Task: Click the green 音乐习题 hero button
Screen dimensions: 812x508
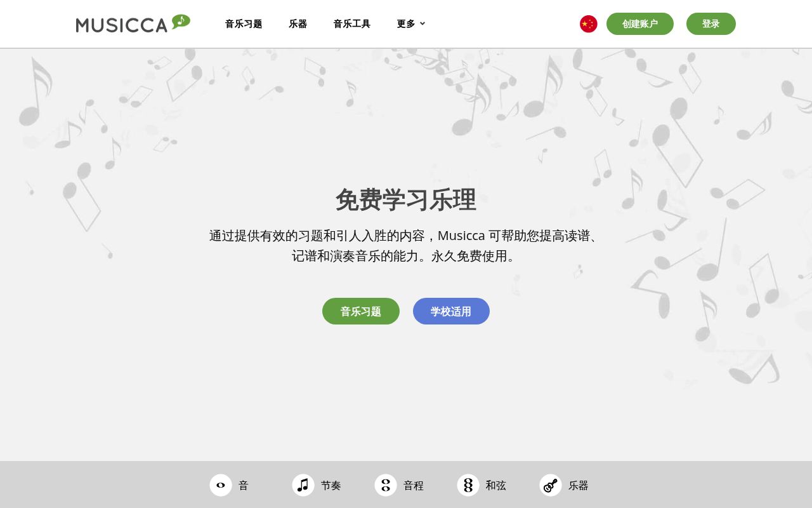Action: pyautogui.click(x=361, y=311)
